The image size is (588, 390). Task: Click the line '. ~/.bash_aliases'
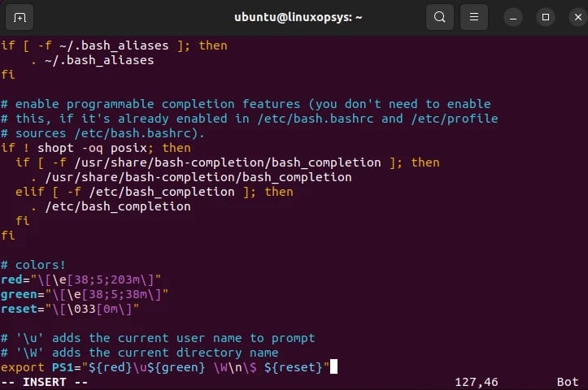(92, 60)
